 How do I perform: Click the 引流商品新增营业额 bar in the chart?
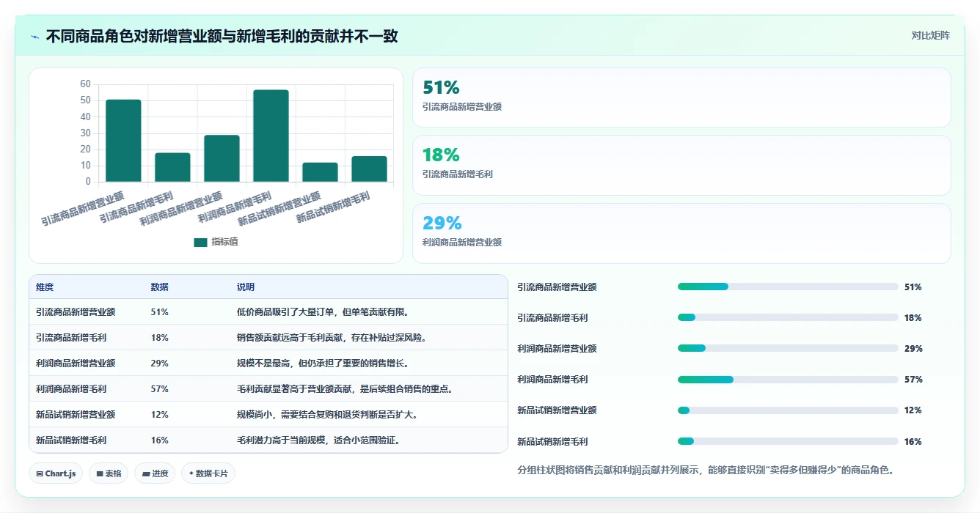pos(123,141)
